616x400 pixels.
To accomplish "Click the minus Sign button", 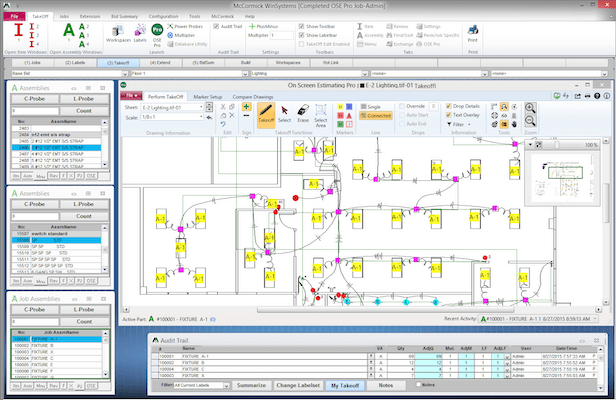I will [246, 116].
